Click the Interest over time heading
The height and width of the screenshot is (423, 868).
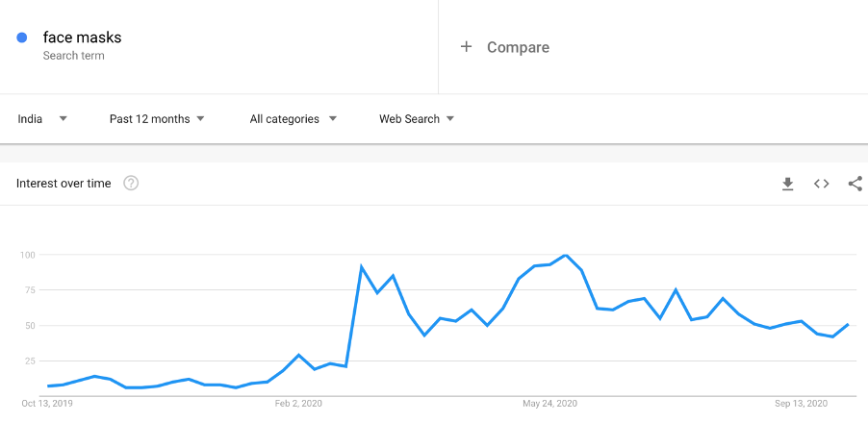(64, 183)
